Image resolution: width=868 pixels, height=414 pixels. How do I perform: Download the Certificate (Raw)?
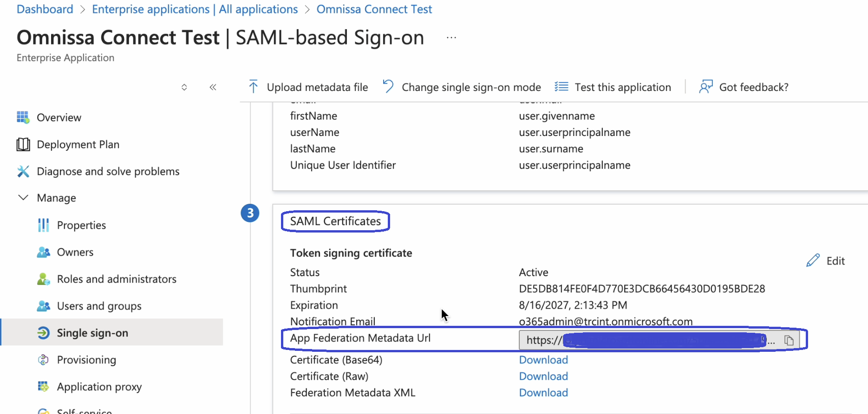pos(543,376)
